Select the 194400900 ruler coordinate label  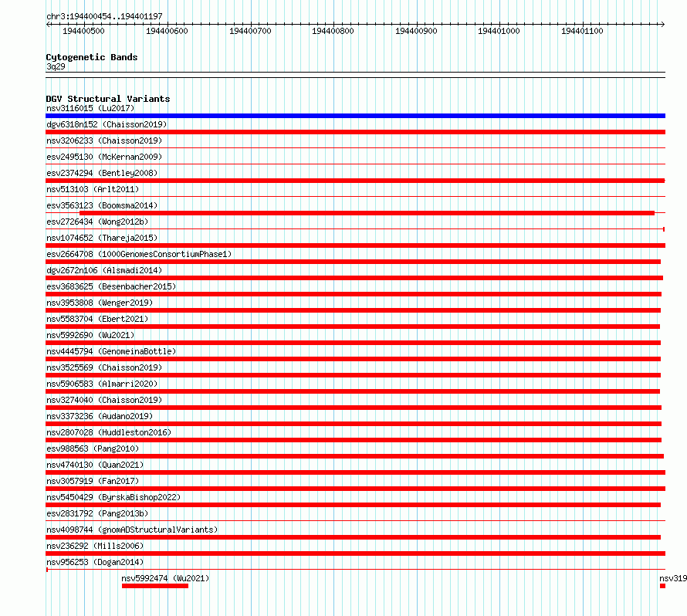[x=416, y=31]
